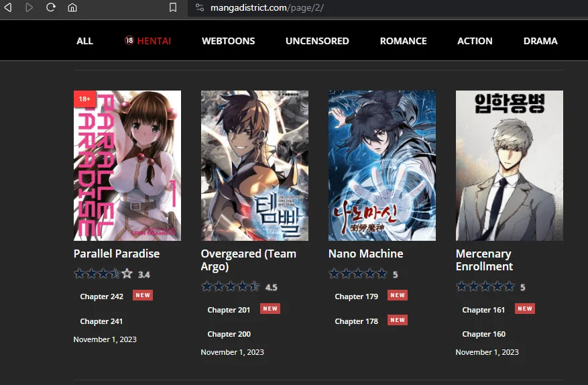588x385 pixels.
Task: Click the NEW badge beside Chapter 242
Action: click(143, 295)
